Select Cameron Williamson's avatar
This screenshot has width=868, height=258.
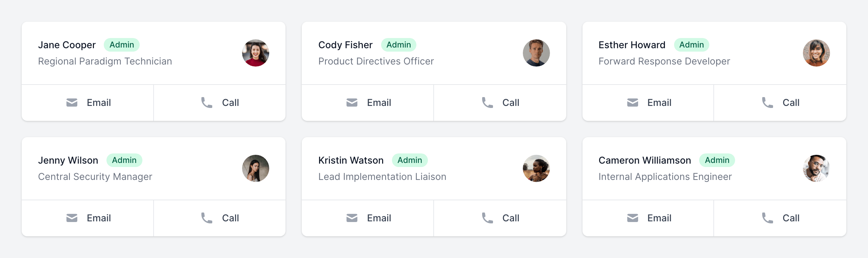pos(816,168)
